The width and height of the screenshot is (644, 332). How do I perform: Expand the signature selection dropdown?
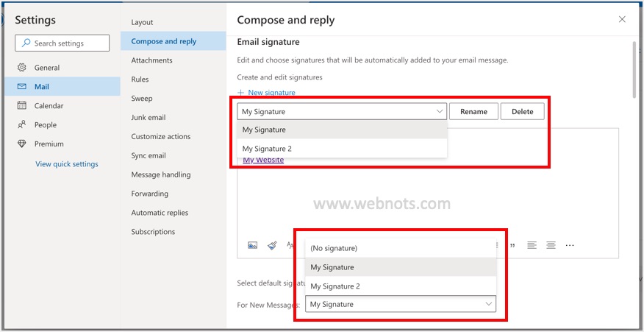click(440, 112)
